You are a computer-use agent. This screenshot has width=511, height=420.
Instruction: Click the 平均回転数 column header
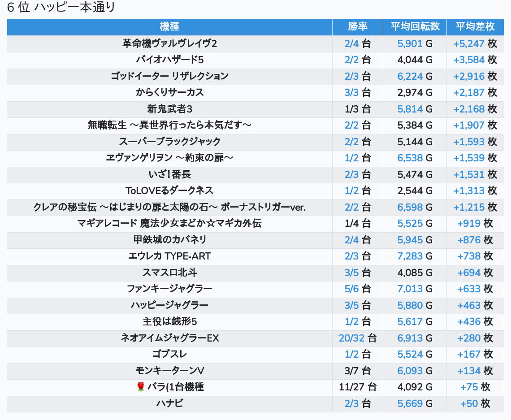pyautogui.click(x=415, y=26)
